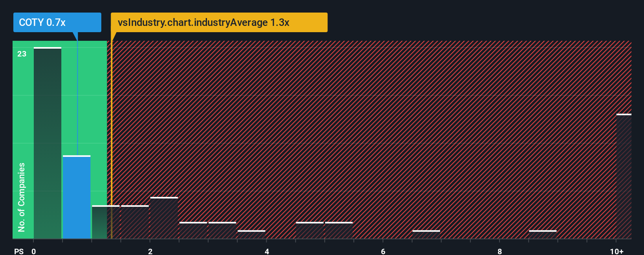Click the 'PS' axis label
Screen dimensions: 644x255
click(x=19, y=251)
